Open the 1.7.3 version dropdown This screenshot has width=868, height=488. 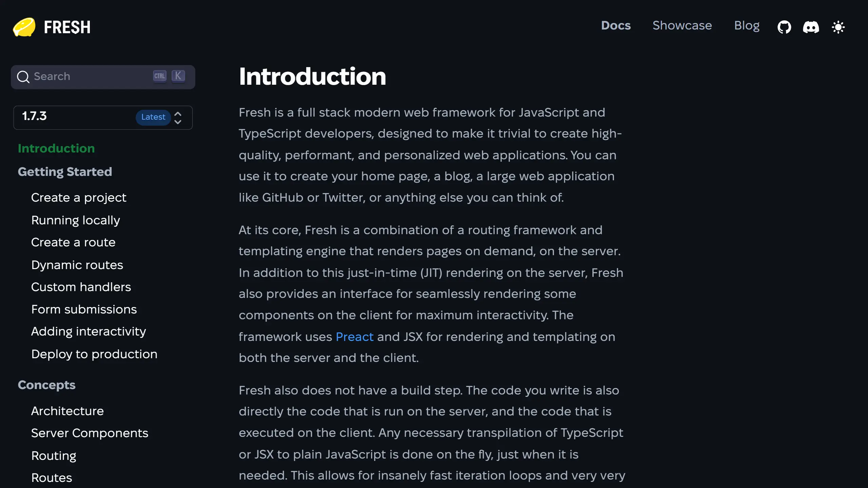click(x=34, y=117)
